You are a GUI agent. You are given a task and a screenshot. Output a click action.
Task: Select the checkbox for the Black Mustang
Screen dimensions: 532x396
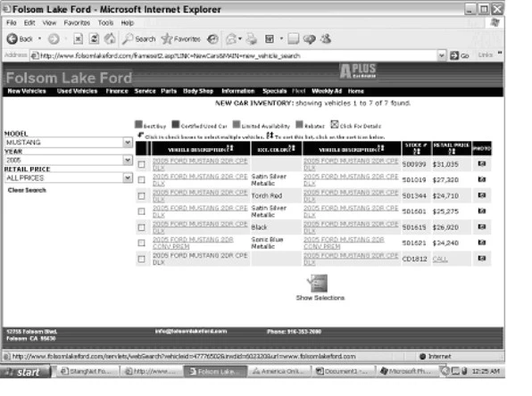[x=142, y=227]
